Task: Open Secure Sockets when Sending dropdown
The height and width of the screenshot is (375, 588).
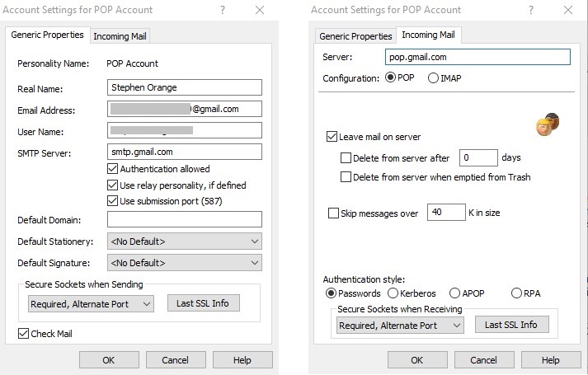Action: click(91, 304)
